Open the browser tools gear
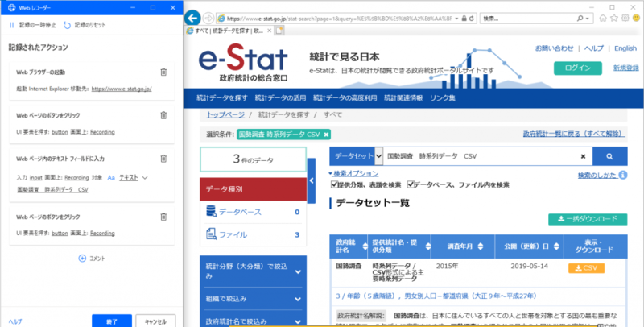 click(x=625, y=18)
